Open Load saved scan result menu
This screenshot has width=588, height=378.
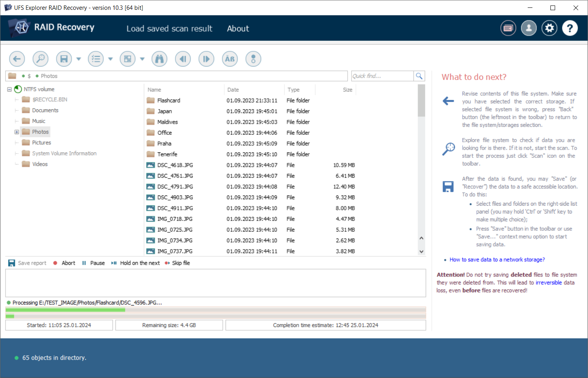(169, 29)
